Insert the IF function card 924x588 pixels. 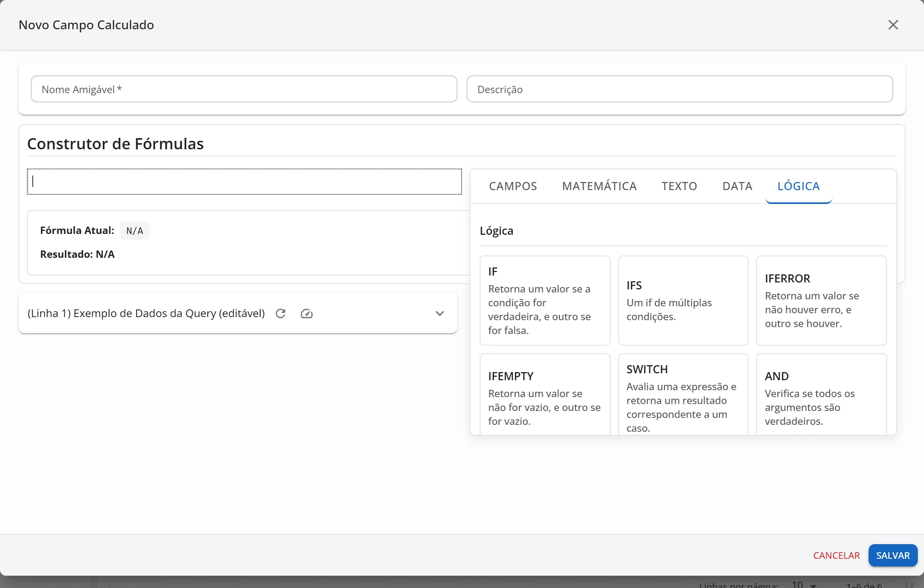(x=545, y=301)
